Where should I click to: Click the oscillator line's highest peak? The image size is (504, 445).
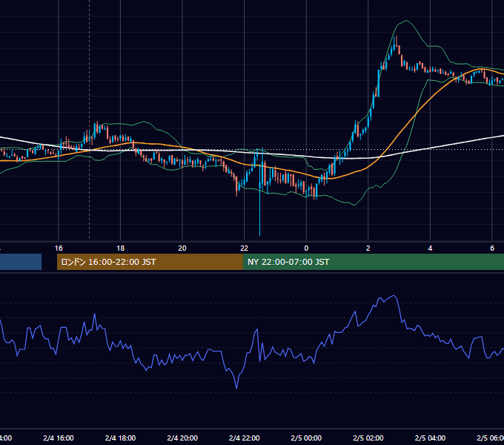394,295
